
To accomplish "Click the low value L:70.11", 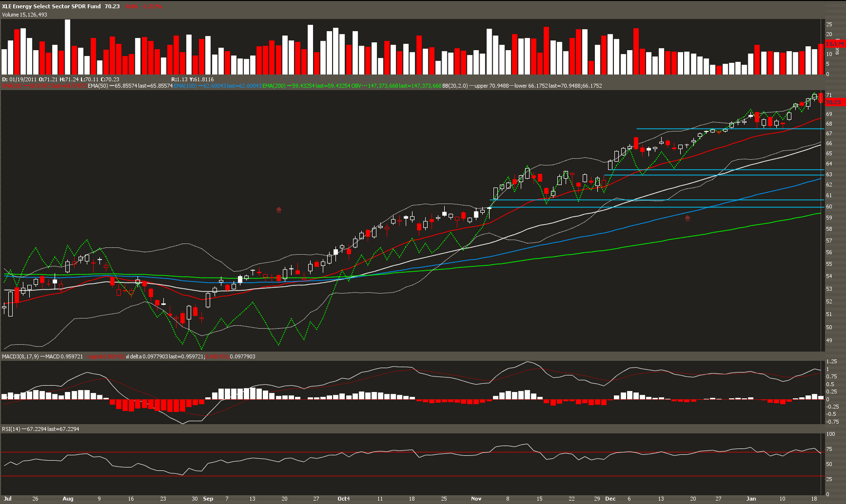I will 90,79.
